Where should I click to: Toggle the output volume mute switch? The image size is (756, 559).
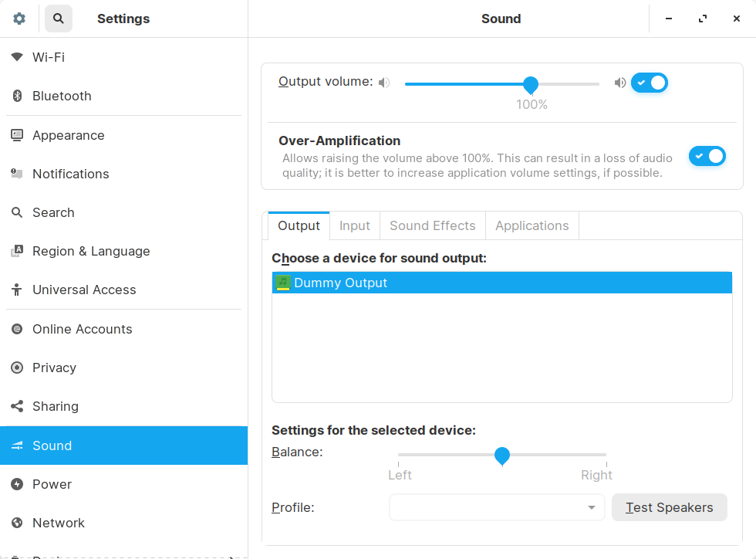650,83
